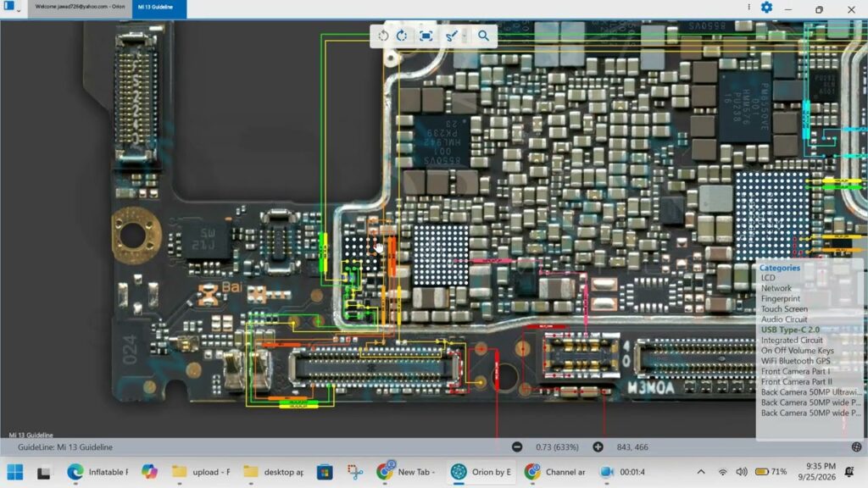Open the desktop ap folder in taskbar
The image size is (868, 488).
274,472
